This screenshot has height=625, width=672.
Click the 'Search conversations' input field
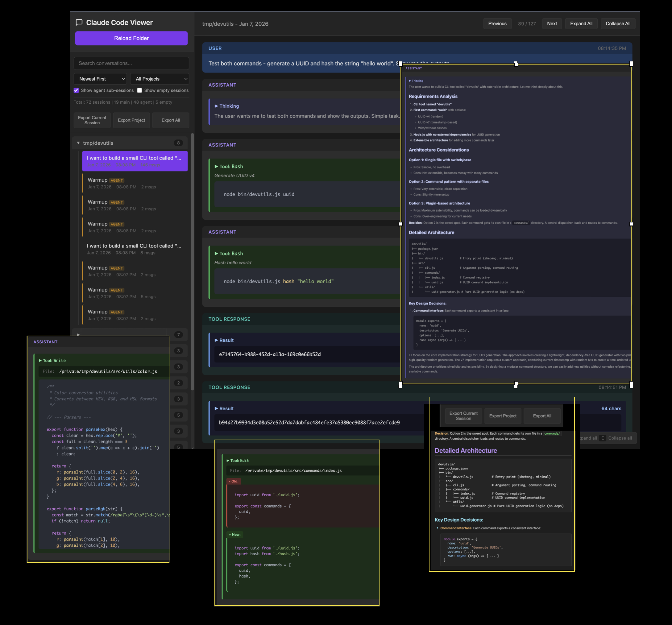131,63
